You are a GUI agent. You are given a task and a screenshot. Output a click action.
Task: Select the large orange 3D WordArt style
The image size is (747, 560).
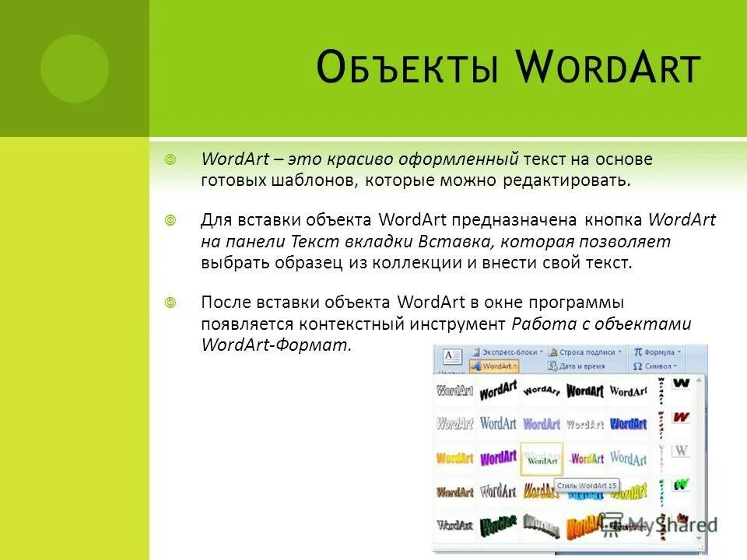click(584, 527)
